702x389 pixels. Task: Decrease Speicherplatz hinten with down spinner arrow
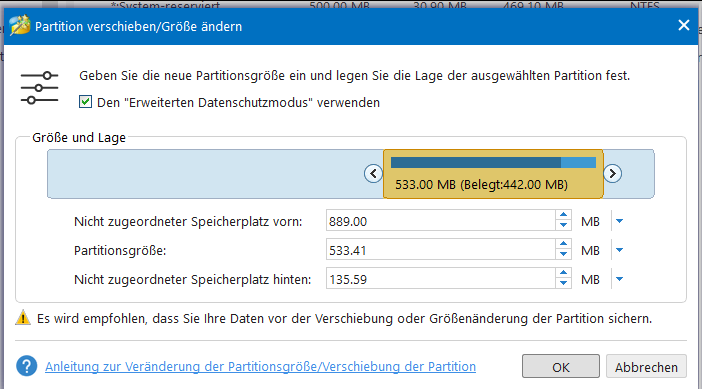click(564, 284)
